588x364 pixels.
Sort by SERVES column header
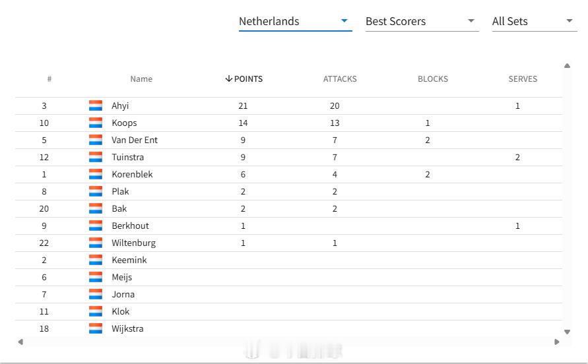523,79
